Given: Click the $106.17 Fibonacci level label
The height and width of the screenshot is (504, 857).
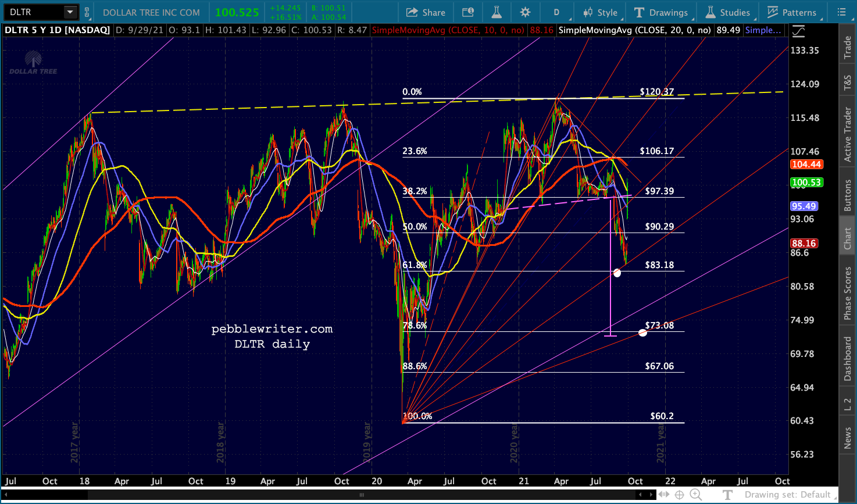Looking at the screenshot, I should point(657,151).
